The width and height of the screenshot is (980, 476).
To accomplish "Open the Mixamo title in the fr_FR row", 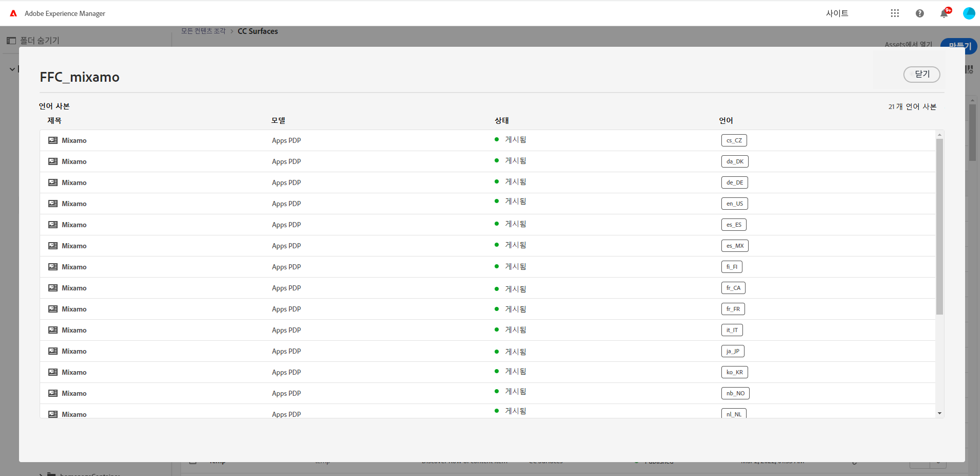I will tap(74, 309).
